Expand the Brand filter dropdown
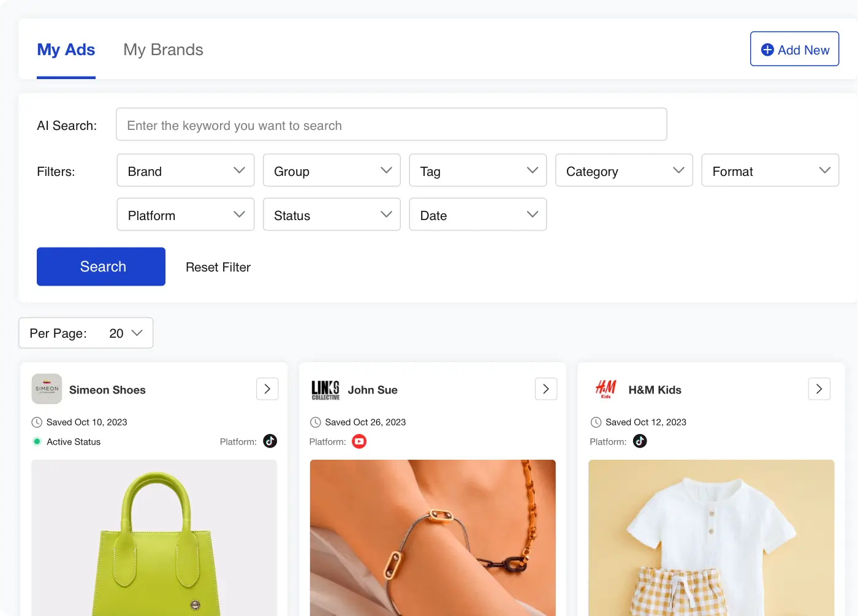Image resolution: width=858 pixels, height=616 pixels. 185,171
